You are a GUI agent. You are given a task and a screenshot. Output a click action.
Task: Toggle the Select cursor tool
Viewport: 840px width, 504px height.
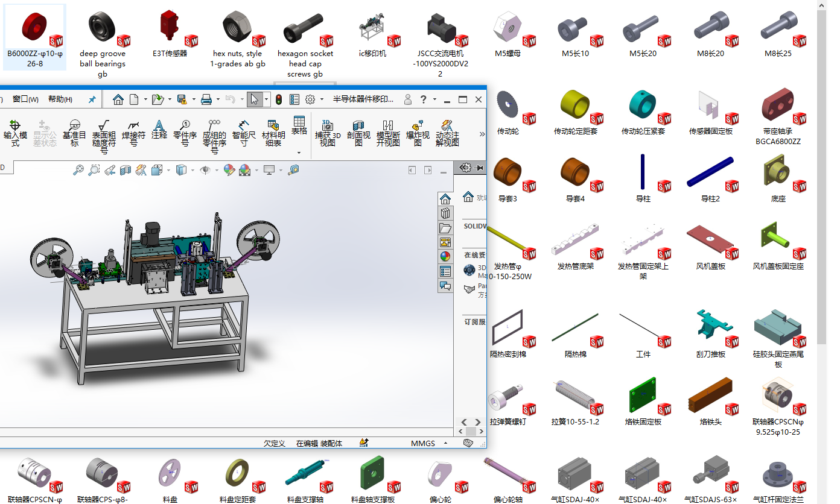tap(255, 99)
